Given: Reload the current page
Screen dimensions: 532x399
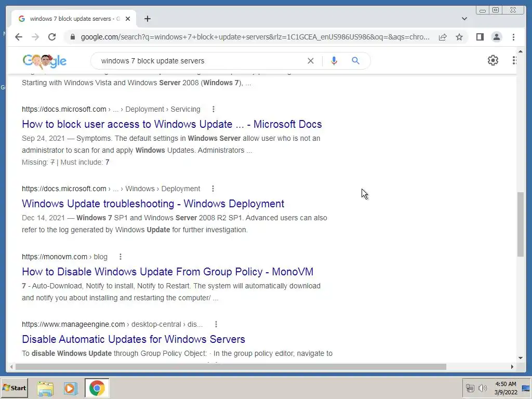Looking at the screenshot, I should click(52, 37).
